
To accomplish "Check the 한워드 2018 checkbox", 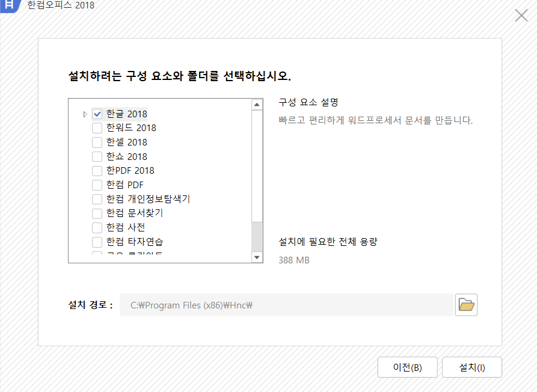I will tap(97, 128).
